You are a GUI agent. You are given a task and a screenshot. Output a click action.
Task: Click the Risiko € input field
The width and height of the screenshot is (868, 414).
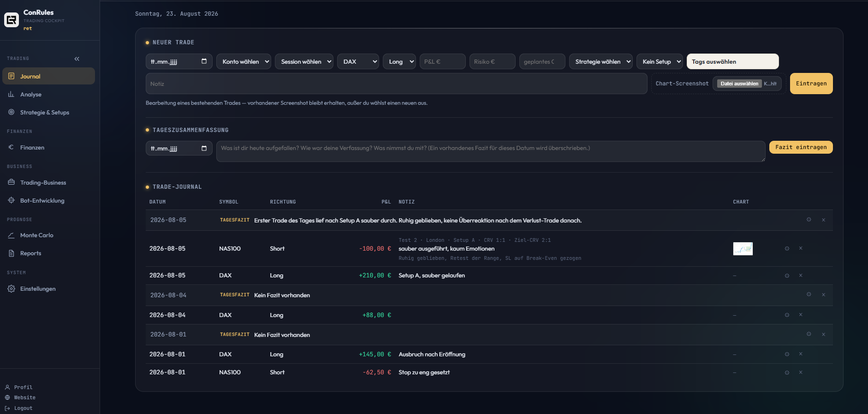click(493, 61)
